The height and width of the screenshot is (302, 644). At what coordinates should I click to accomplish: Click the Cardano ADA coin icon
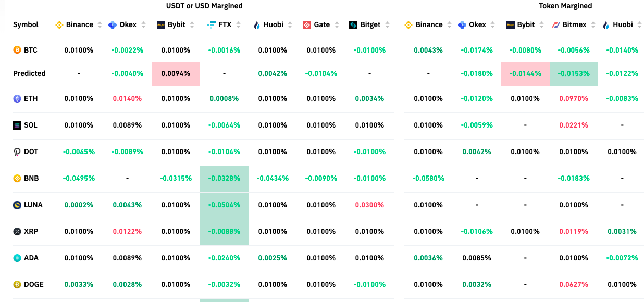tap(17, 258)
